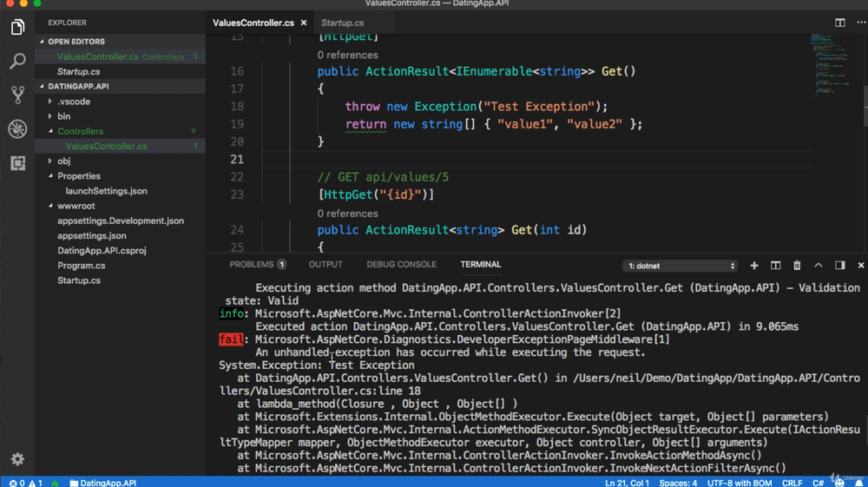868x487 pixels.
Task: Click the DatingApp.API project in status bar
Action: 103,483
